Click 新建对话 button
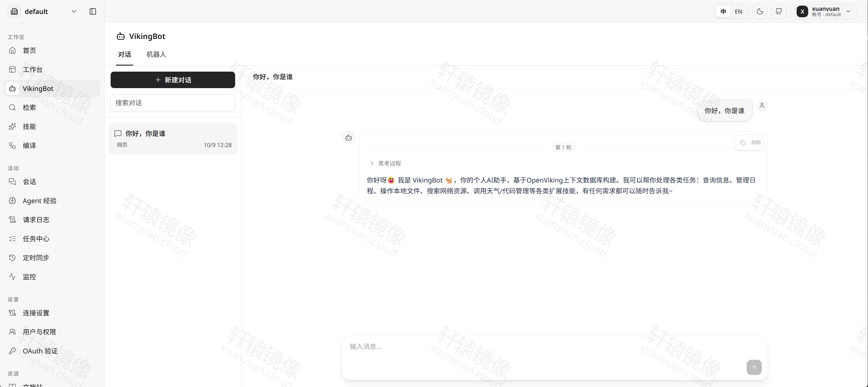The width and height of the screenshot is (868, 387). 173,80
